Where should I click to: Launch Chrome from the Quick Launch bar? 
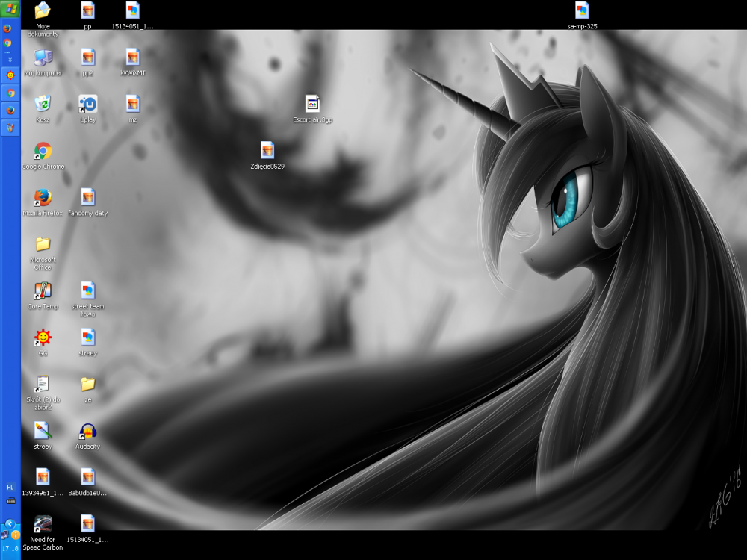pyautogui.click(x=7, y=43)
